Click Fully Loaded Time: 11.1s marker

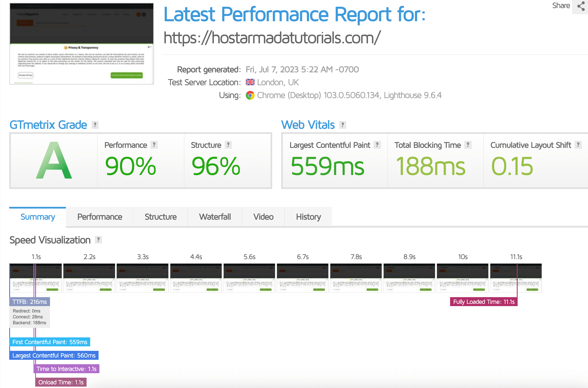tap(484, 302)
